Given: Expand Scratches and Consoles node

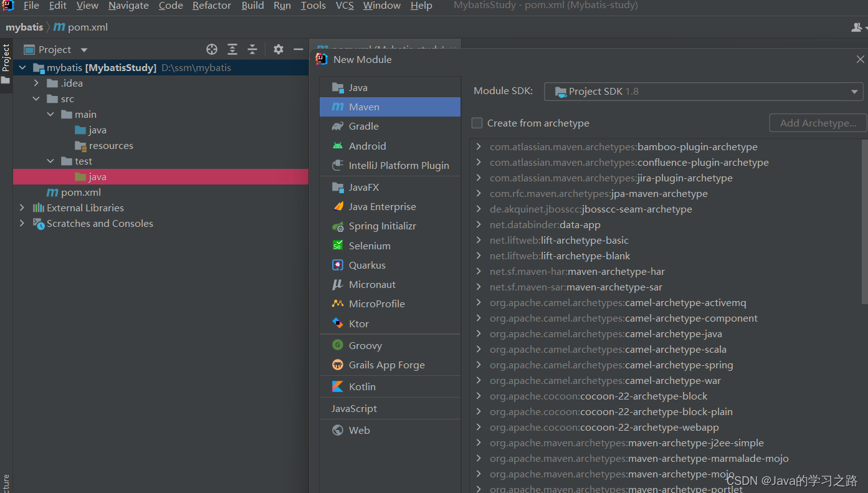Looking at the screenshot, I should (22, 223).
